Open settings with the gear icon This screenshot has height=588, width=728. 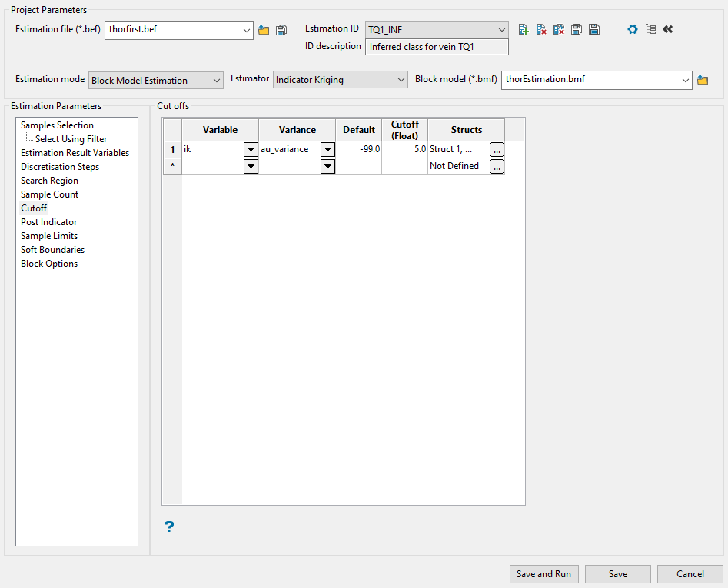tap(633, 29)
